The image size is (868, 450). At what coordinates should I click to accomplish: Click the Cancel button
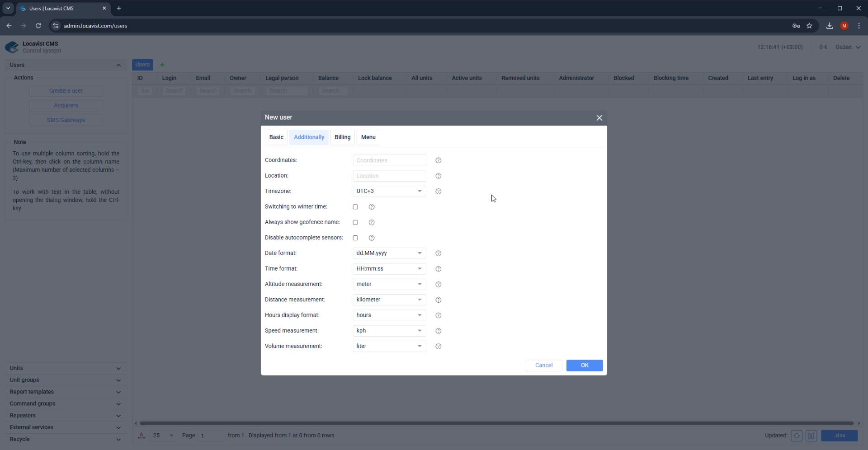544,366
